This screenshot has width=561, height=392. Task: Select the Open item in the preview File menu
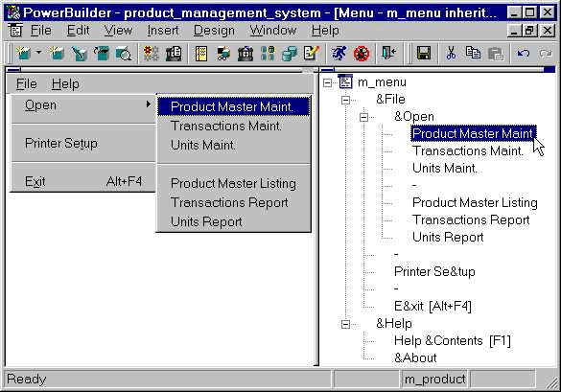tap(83, 105)
